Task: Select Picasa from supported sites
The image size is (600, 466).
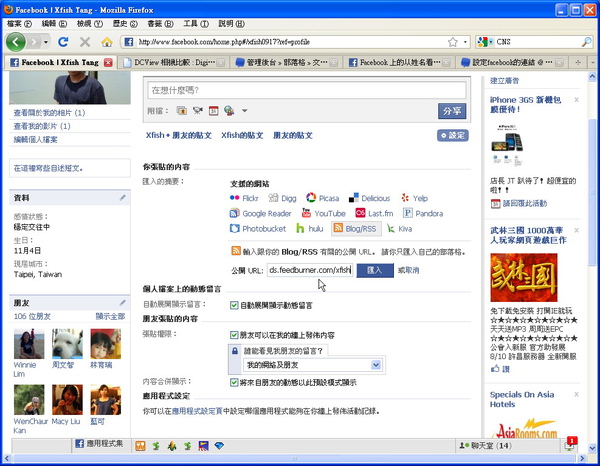Action: pos(323,198)
